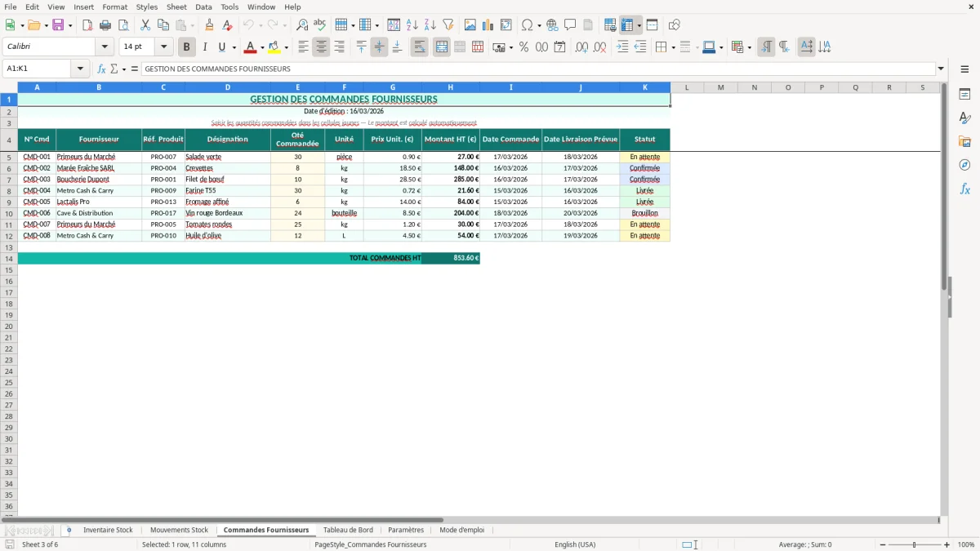Open the Function Wizard next to the Name Box
980x551 pixels.
click(x=101, y=69)
